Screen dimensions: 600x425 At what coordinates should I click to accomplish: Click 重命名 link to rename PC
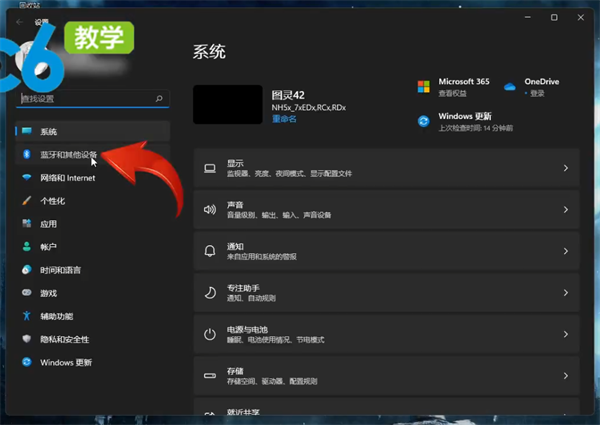click(284, 119)
